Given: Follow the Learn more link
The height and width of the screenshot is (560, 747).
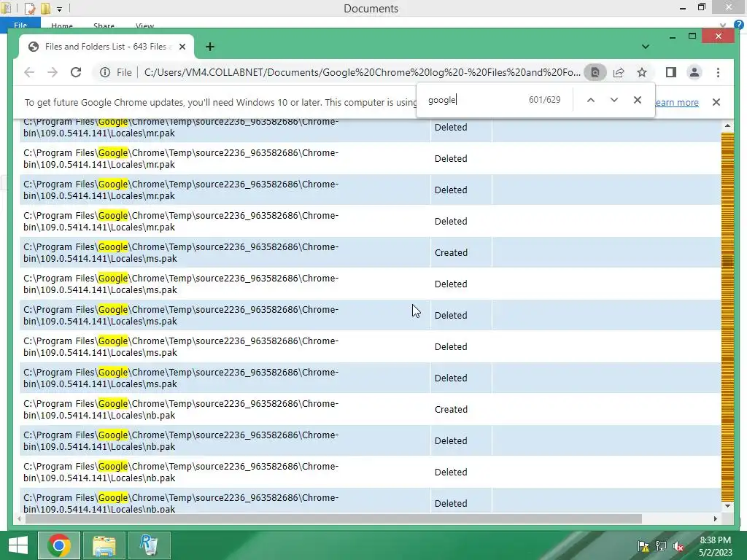Looking at the screenshot, I should click(677, 102).
